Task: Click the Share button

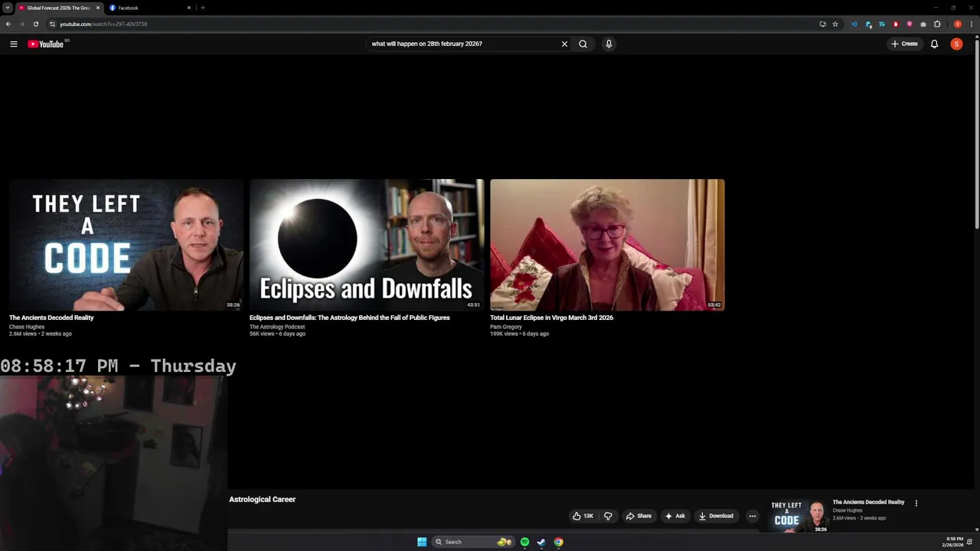Action: coord(639,516)
